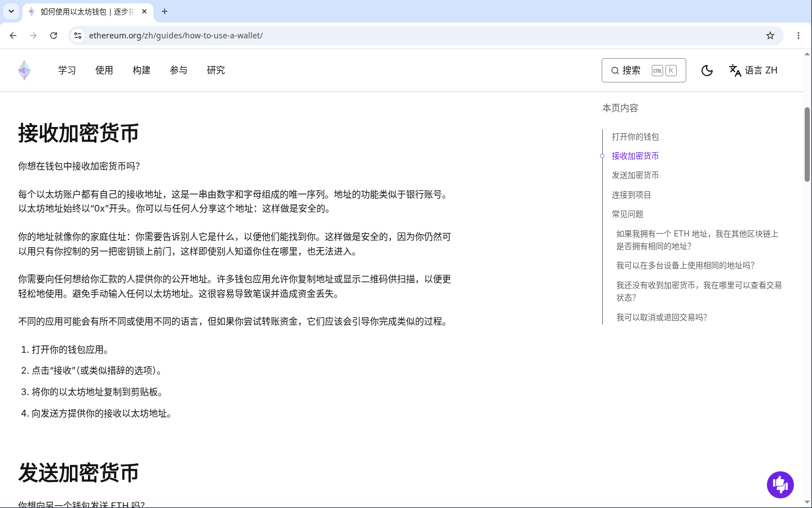Open the 学习 navigation menu
Viewport: 812px width, 508px height.
click(x=67, y=71)
